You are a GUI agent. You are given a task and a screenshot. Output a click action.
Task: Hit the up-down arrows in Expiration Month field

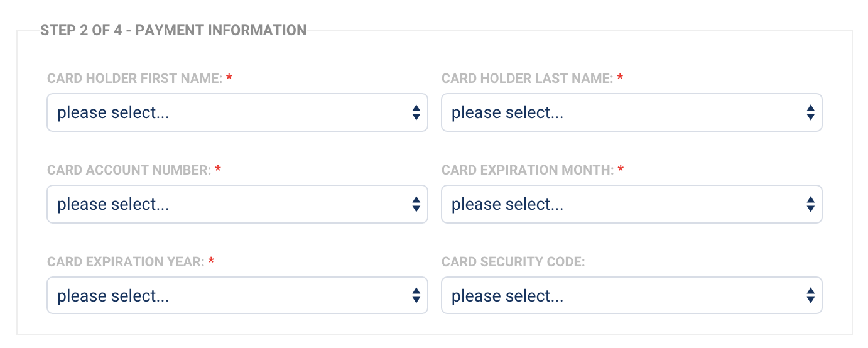(x=810, y=204)
